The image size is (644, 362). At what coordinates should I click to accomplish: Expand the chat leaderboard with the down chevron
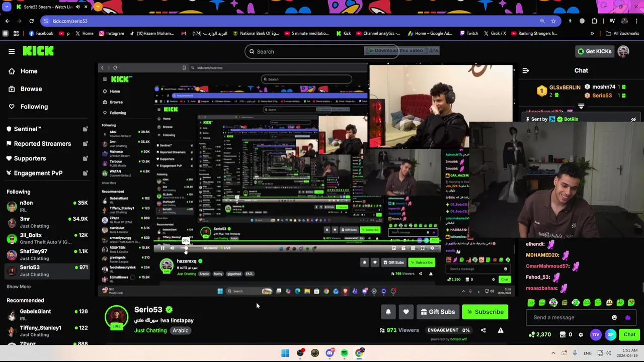click(581, 107)
